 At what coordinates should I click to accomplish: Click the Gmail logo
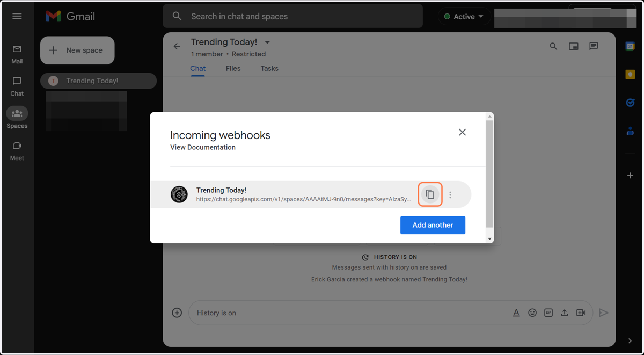[x=70, y=17]
